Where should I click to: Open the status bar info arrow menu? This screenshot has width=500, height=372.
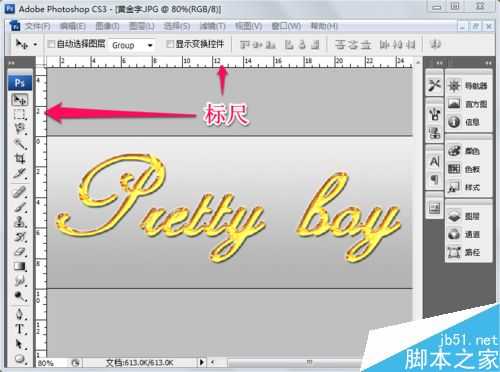(x=202, y=362)
